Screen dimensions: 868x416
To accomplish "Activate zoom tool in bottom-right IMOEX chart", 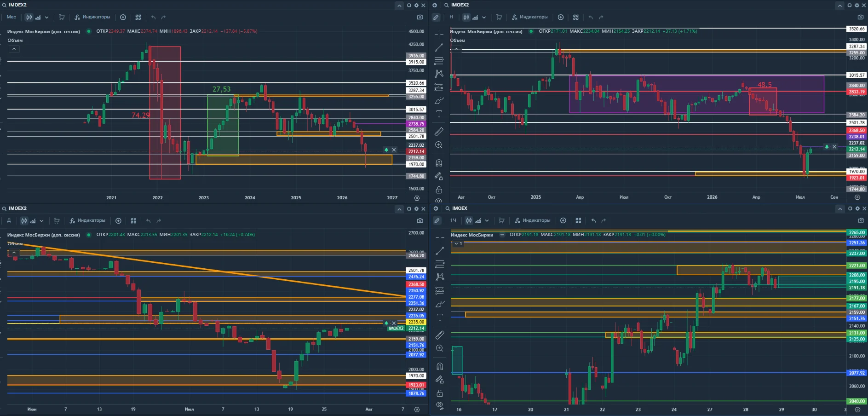I will point(440,348).
